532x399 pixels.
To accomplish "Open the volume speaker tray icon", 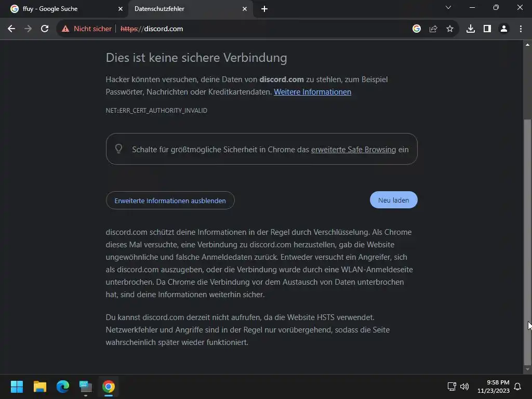I will point(464,387).
